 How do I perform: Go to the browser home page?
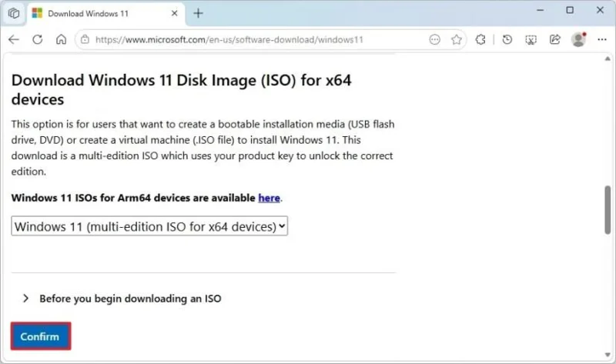61,39
